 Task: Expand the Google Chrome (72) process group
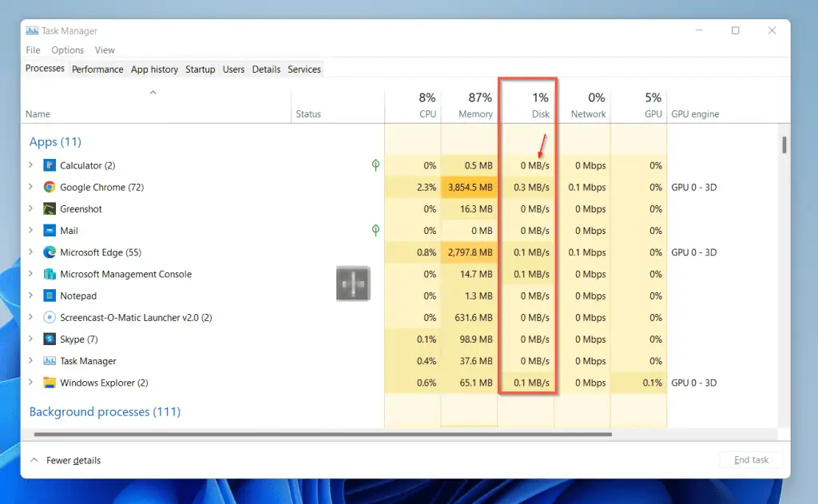[x=31, y=187]
